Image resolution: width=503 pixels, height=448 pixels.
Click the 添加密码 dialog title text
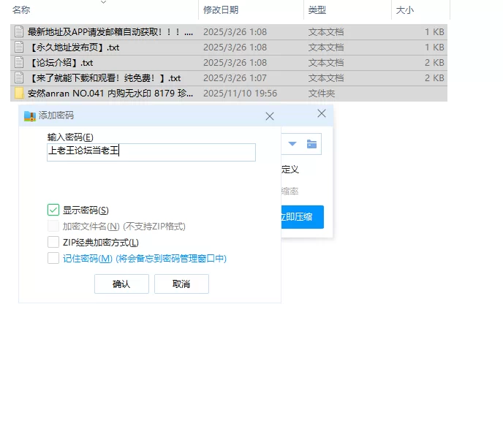(x=56, y=115)
